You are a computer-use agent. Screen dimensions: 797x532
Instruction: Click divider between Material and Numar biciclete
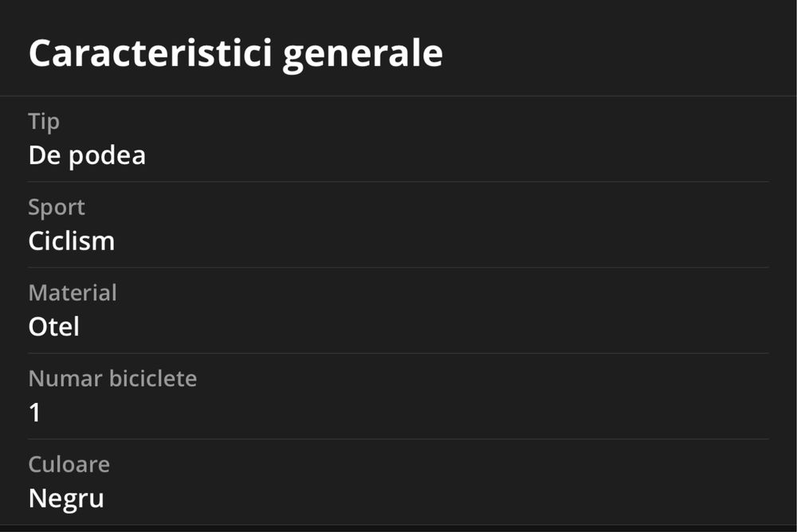tap(398, 353)
